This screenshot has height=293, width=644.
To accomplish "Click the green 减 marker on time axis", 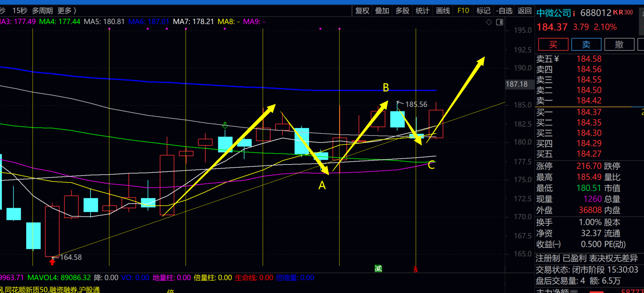I will click(x=378, y=269).
